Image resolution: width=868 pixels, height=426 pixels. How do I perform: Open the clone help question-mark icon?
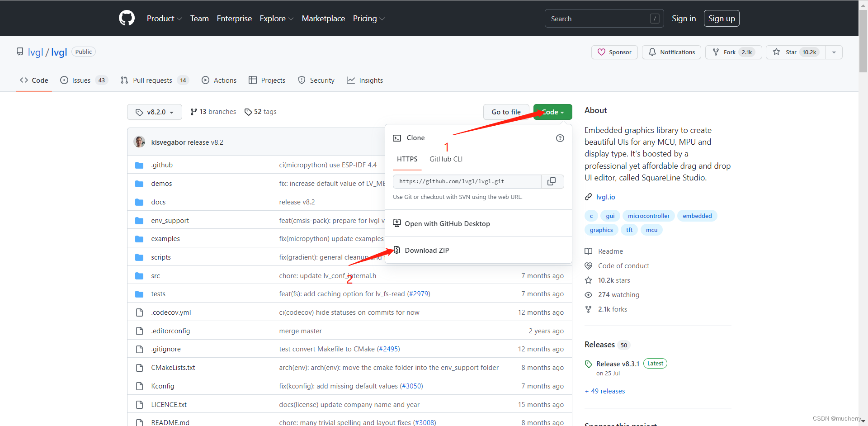tap(560, 138)
